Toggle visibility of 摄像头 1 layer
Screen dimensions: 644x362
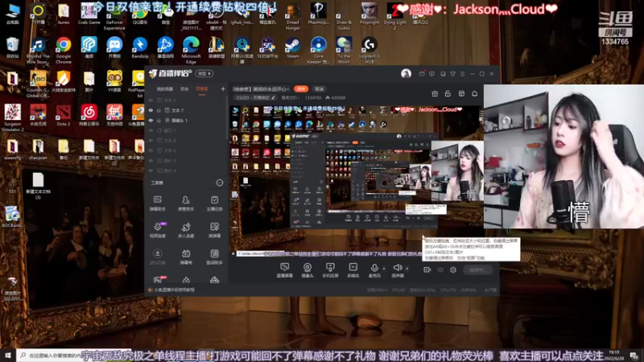coord(151,121)
